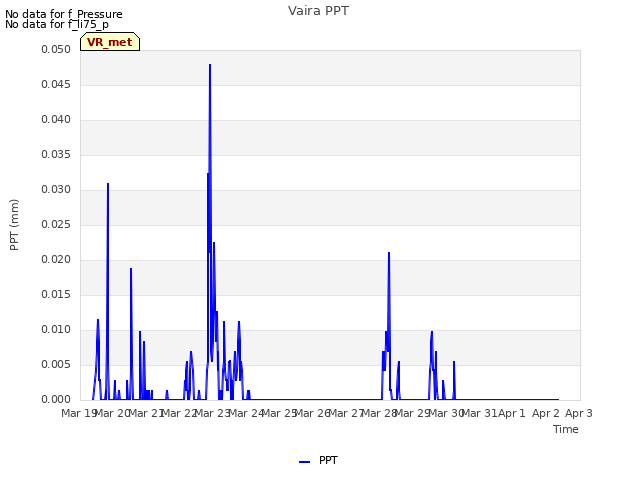This screenshot has height=480, width=640.
Task: Click the PPT (mm) y-axis label
Action: [14, 225]
